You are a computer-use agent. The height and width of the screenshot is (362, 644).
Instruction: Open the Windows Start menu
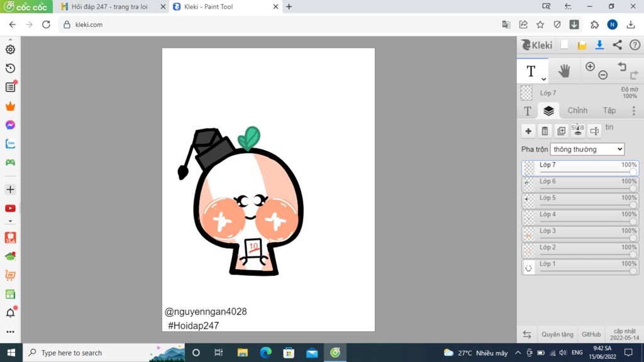pyautogui.click(x=11, y=353)
